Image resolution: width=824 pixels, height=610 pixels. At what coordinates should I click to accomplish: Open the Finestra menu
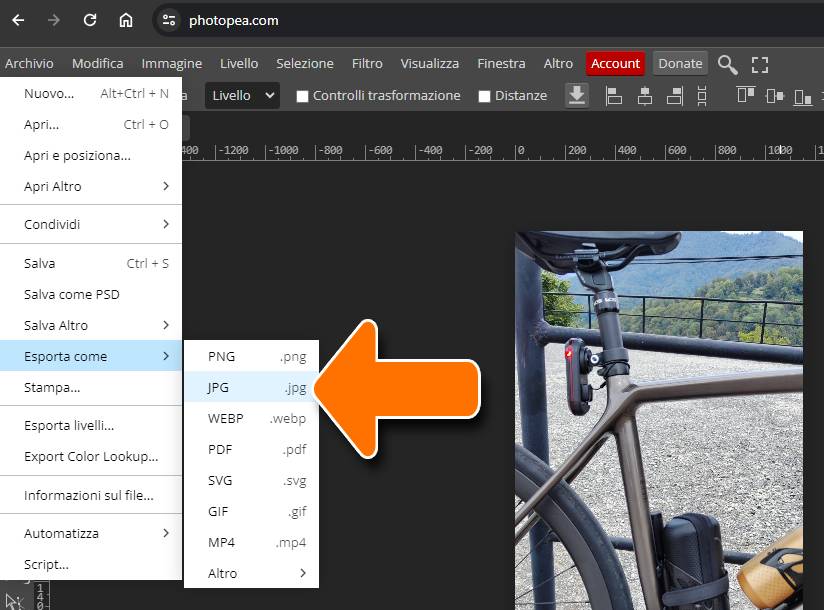click(501, 64)
